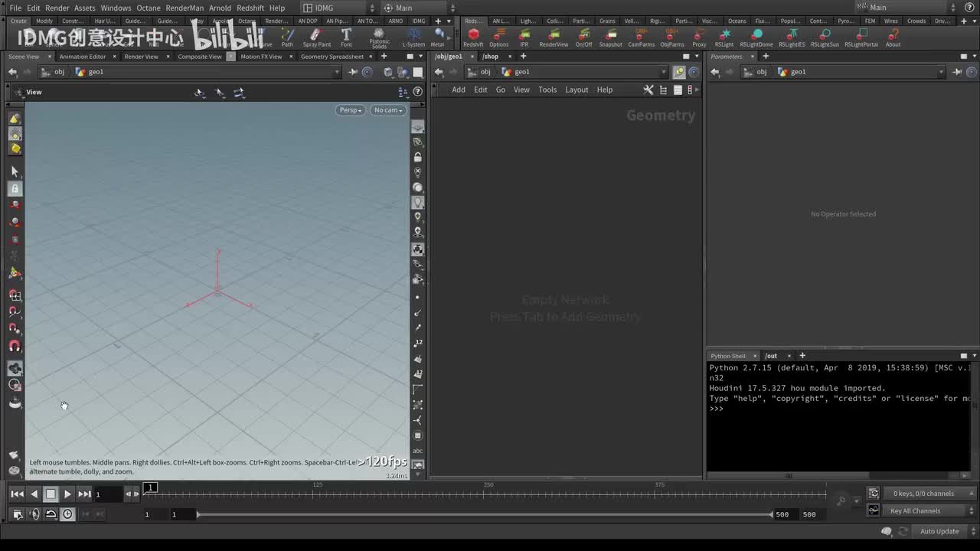Click the Redshift shelf tool icon
Viewport: 980px width, 551px height.
tap(473, 36)
